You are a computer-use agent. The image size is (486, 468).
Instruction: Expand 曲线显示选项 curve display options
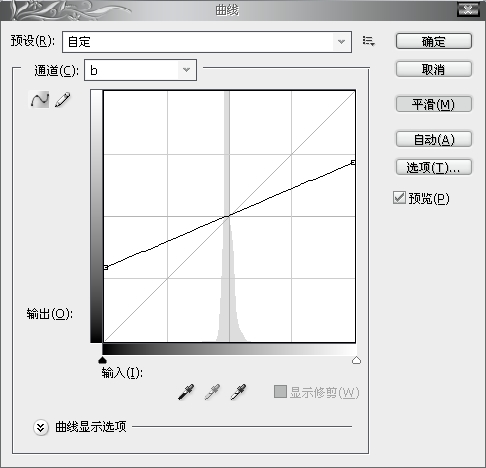pyautogui.click(x=41, y=427)
